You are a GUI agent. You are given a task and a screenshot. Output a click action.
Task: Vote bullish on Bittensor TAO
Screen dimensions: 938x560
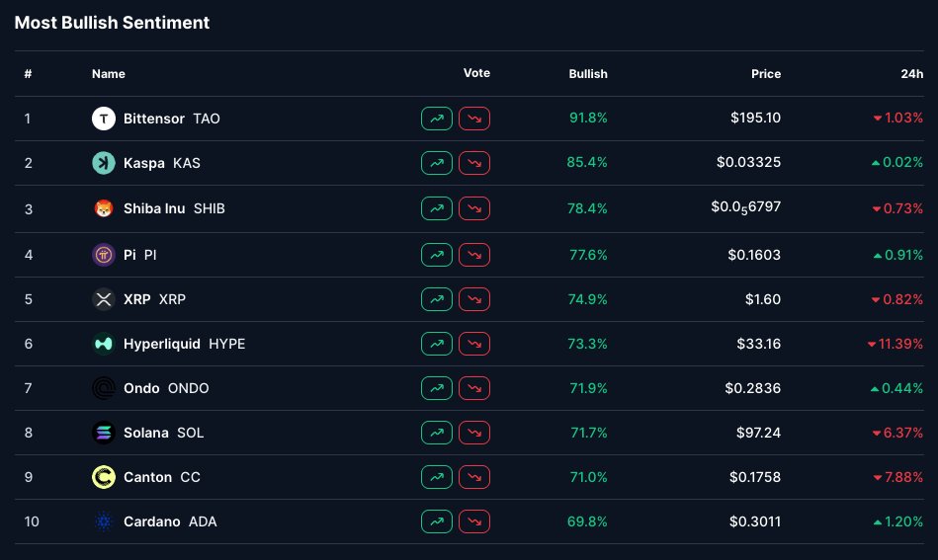pyautogui.click(x=437, y=119)
